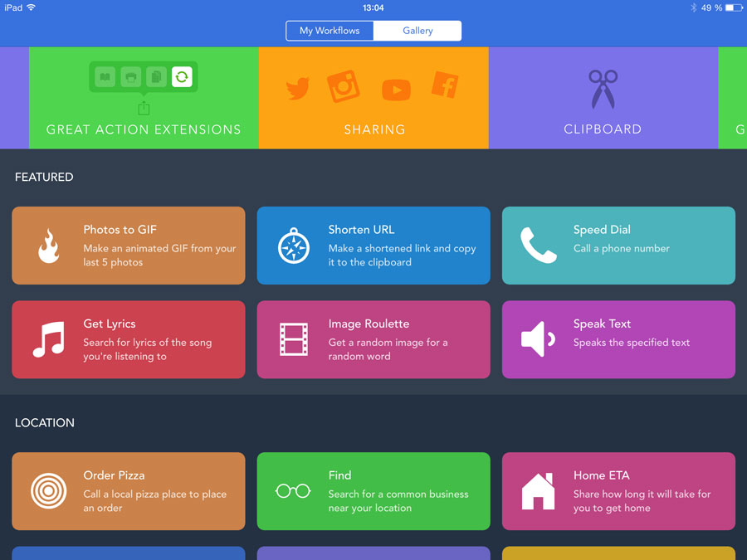The image size is (747, 560).
Task: Open the Photos to GIF workflow title
Action: (120, 230)
